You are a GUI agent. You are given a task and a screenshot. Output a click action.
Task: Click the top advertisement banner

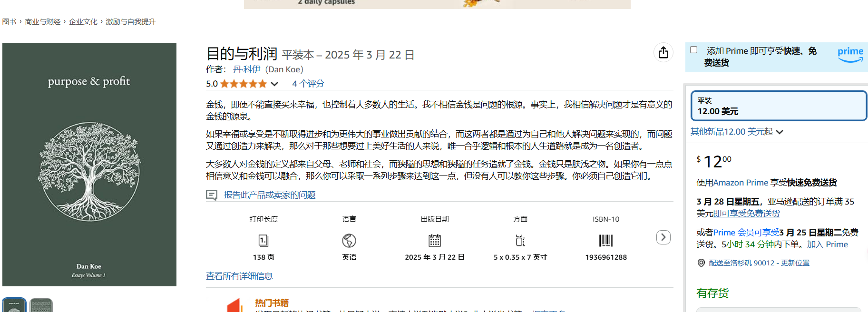(437, 4)
